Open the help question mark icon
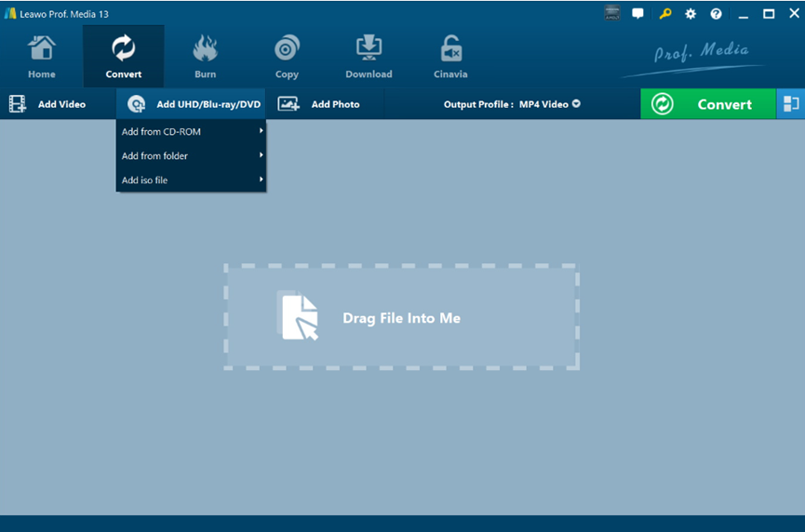Viewport: 805px width, 532px height. pyautogui.click(x=716, y=14)
